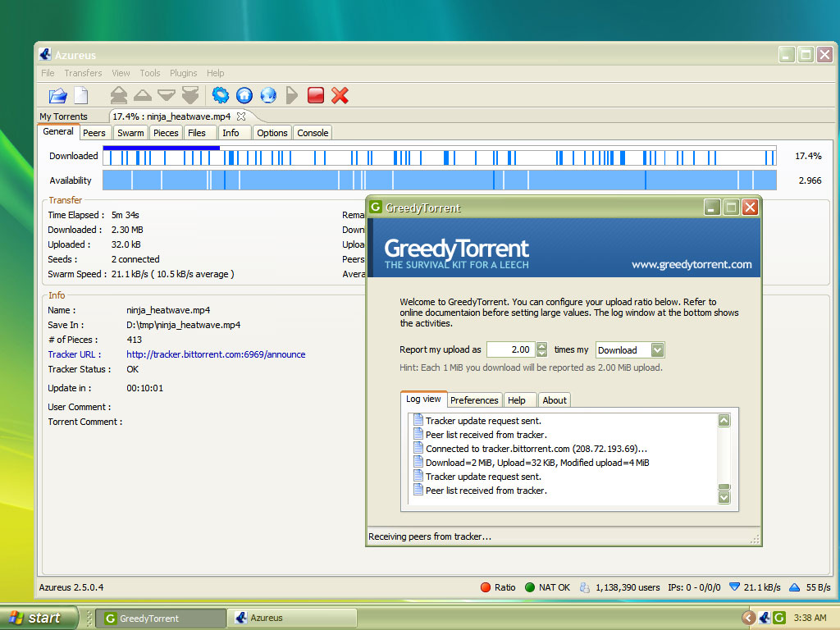
Task: Expand hidden tray icons arrow
Action: [748, 618]
